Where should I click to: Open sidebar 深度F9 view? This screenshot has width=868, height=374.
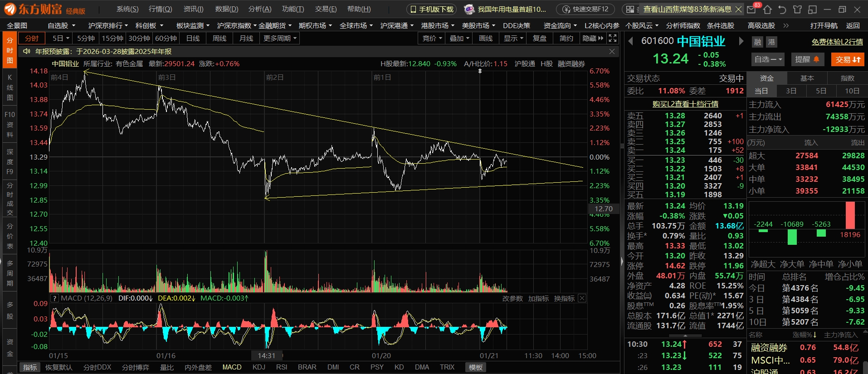click(x=10, y=161)
